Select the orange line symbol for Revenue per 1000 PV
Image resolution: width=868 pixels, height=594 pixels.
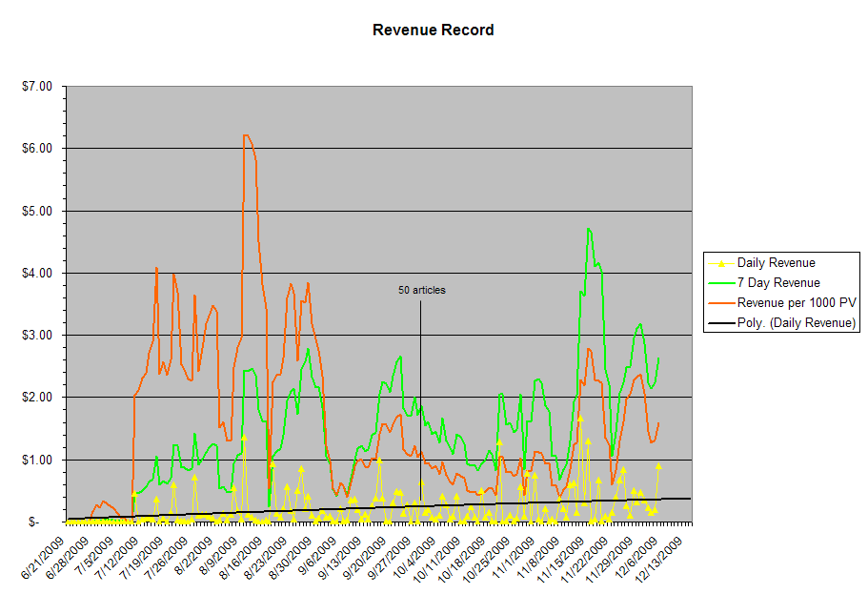pos(719,302)
